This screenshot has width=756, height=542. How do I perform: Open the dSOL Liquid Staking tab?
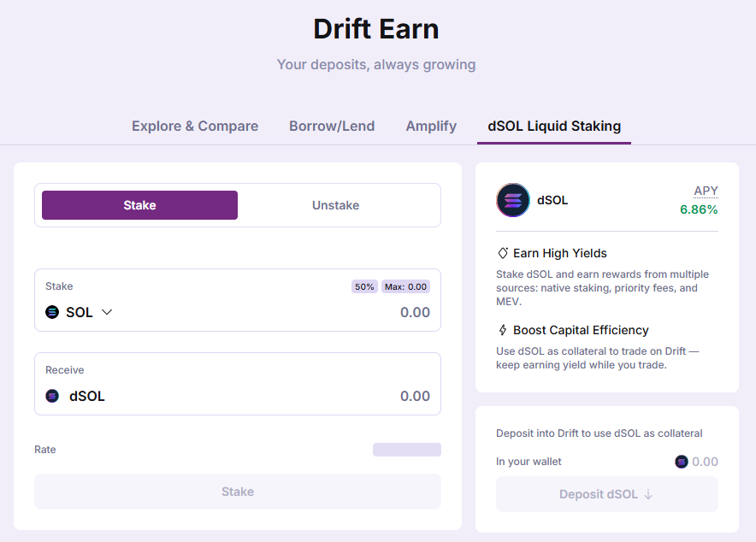coord(553,126)
